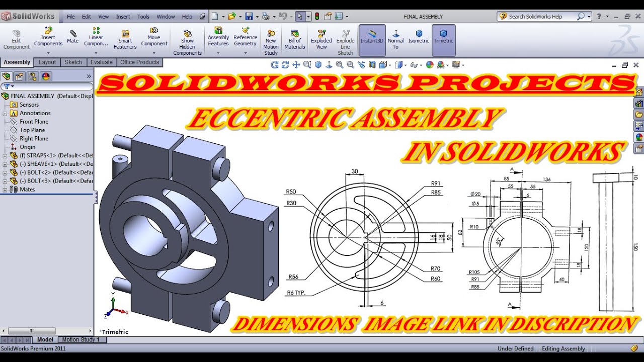Open Insert Components dropdown arrow
The image size is (644, 362).
(48, 53)
